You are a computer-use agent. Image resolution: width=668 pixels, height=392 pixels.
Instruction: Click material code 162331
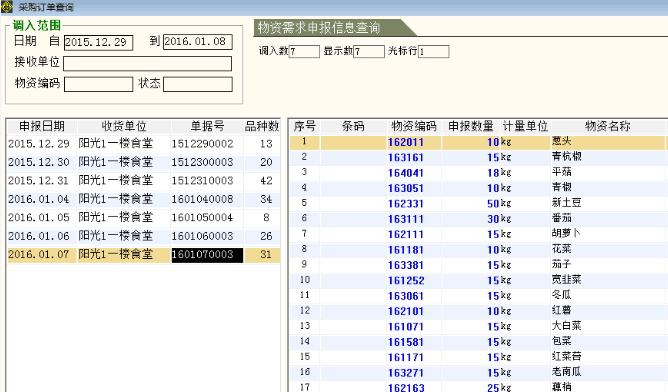click(406, 204)
